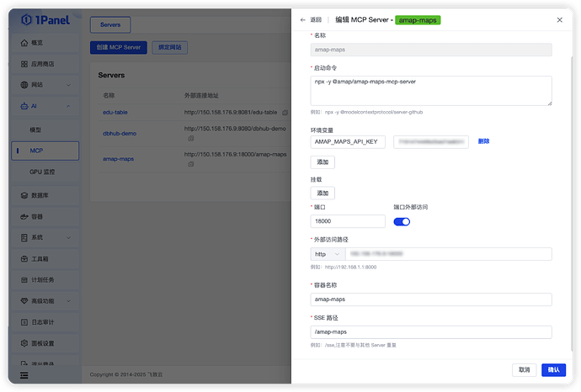This screenshot has height=392, width=581.
Task: Open the edu-table server link
Action: pyautogui.click(x=115, y=113)
